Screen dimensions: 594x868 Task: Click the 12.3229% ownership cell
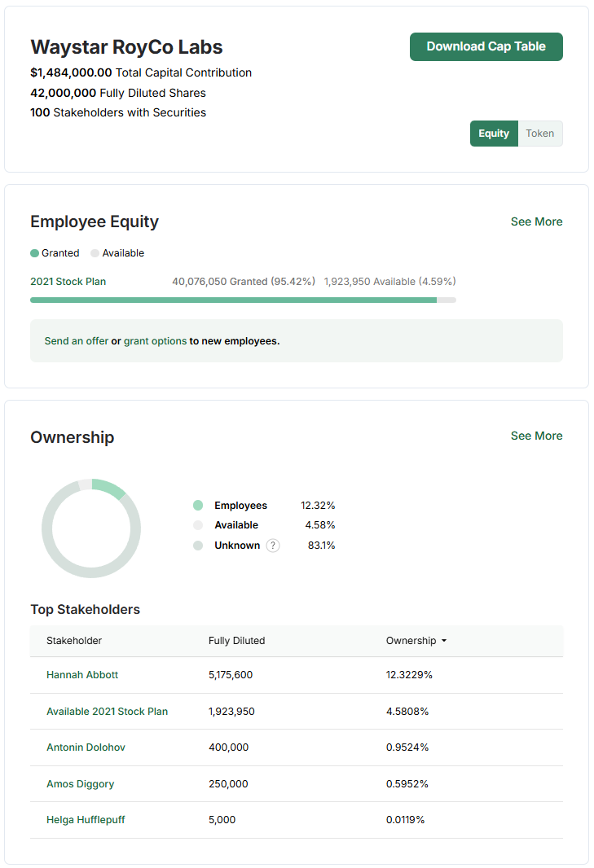point(409,675)
